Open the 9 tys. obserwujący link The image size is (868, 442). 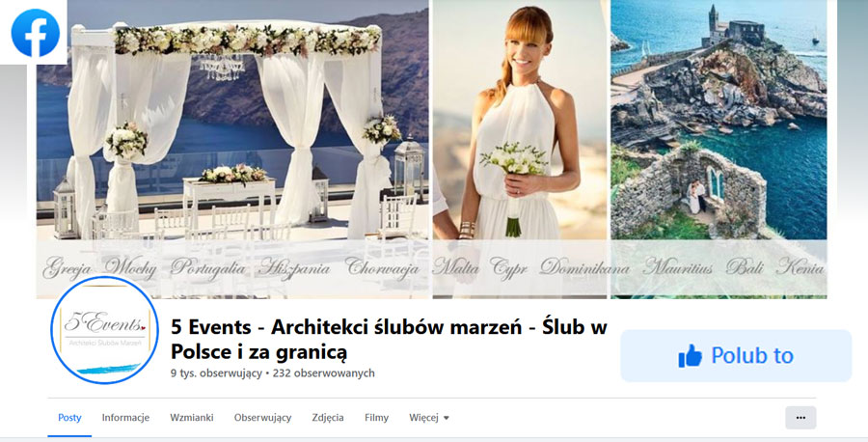tap(216, 373)
